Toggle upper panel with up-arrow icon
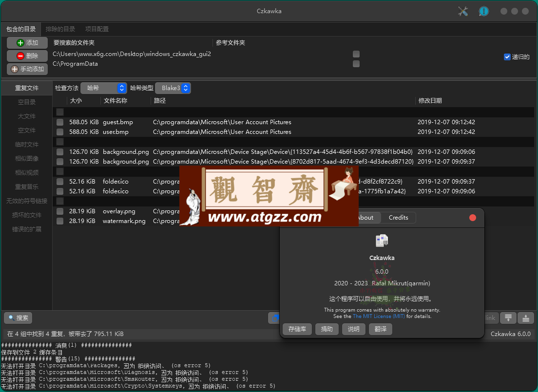 click(526, 318)
